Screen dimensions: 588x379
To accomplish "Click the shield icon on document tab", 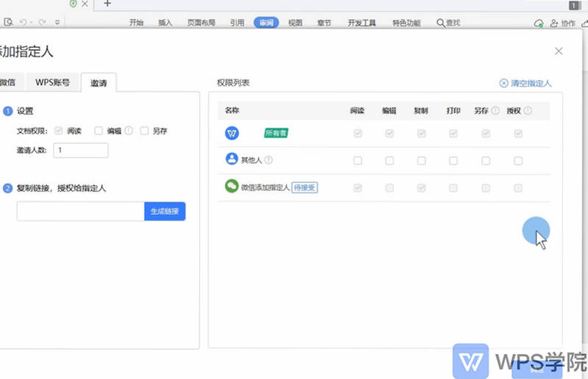I will point(73,4).
